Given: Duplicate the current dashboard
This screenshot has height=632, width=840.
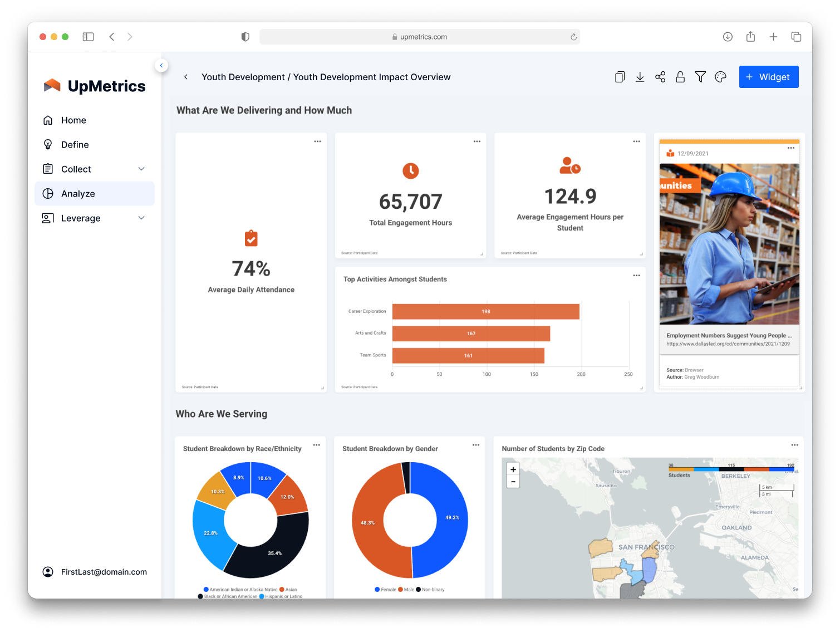Looking at the screenshot, I should (x=620, y=77).
